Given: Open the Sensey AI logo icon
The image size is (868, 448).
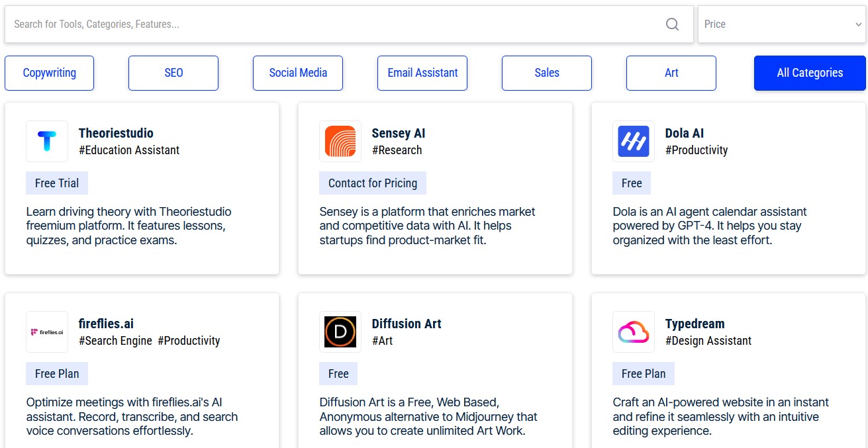Looking at the screenshot, I should (x=340, y=141).
